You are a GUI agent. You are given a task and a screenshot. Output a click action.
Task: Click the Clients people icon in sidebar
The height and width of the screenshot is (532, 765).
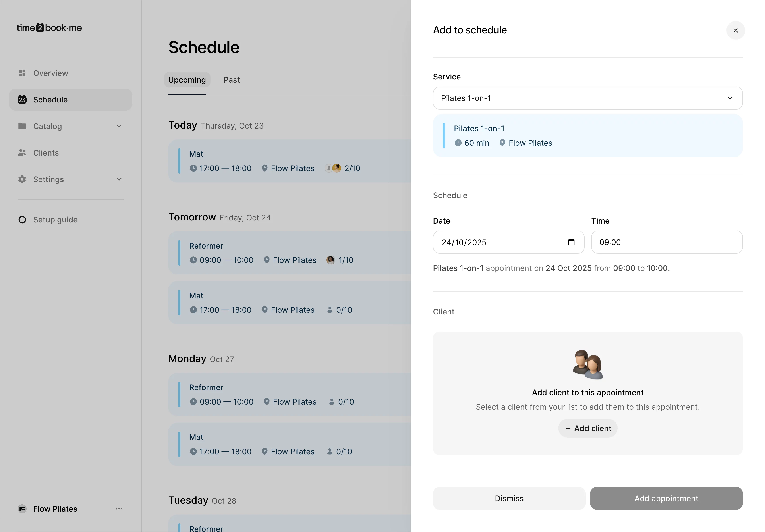(22, 152)
